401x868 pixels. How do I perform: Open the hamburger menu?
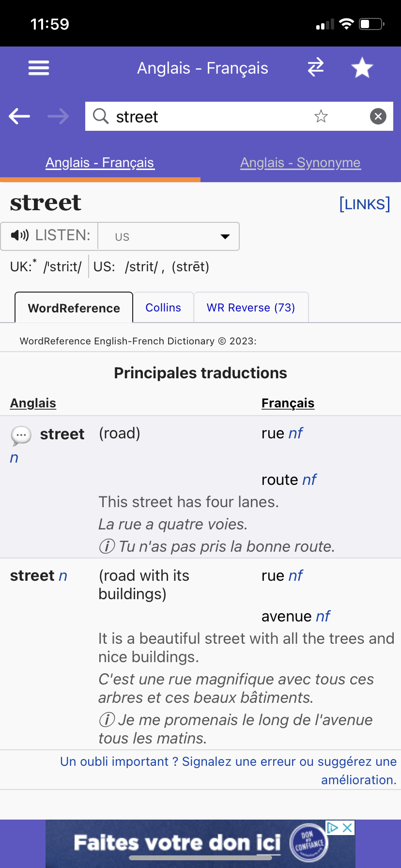(x=39, y=68)
